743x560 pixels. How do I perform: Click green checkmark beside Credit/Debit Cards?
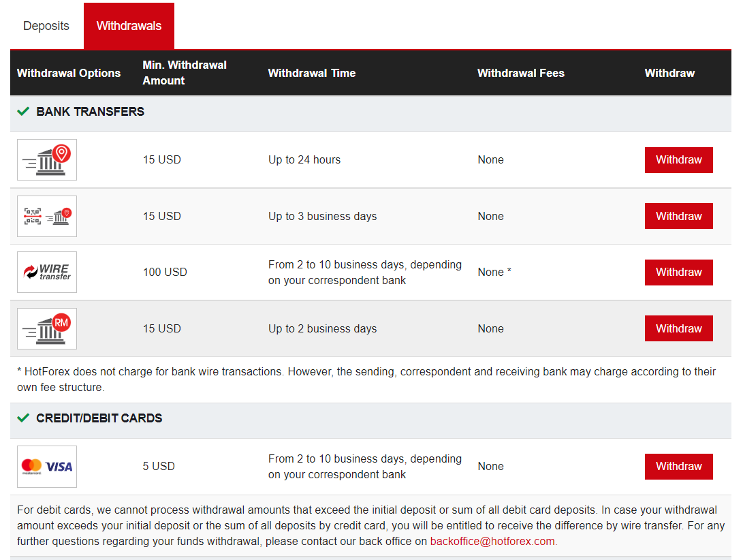pyautogui.click(x=23, y=418)
